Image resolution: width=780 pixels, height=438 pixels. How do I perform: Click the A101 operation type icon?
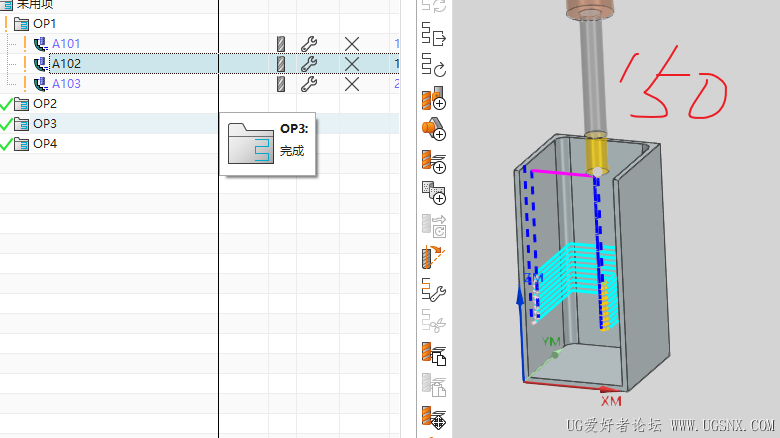[x=41, y=44]
